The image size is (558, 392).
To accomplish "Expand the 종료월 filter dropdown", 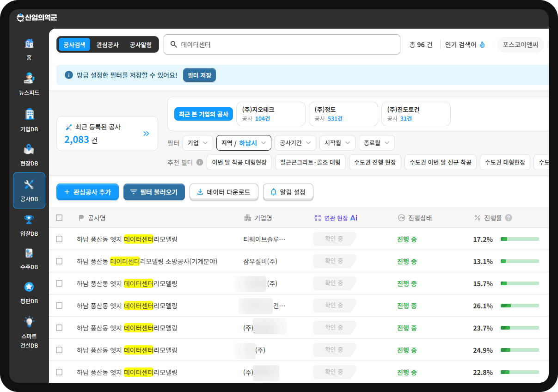I will point(377,143).
